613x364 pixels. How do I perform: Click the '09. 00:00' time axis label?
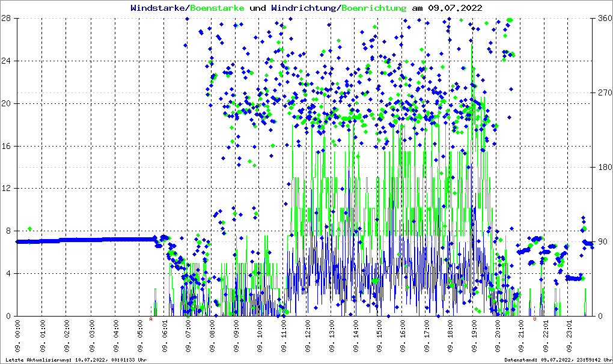point(18,339)
